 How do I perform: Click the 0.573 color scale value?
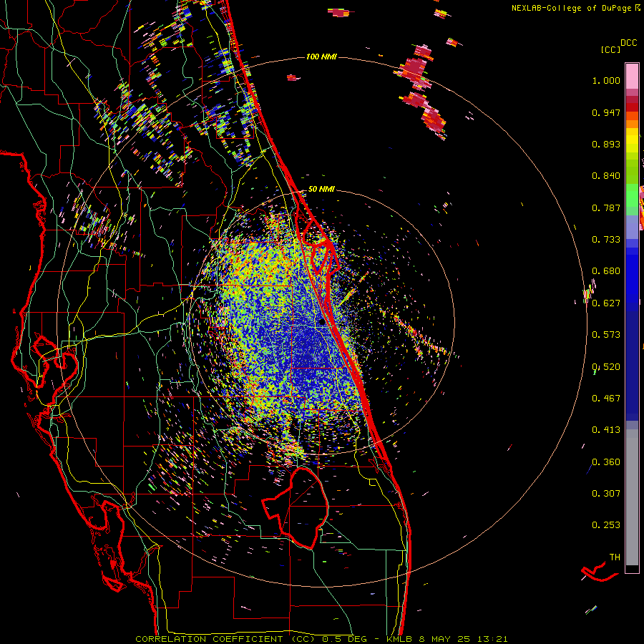tap(606, 335)
